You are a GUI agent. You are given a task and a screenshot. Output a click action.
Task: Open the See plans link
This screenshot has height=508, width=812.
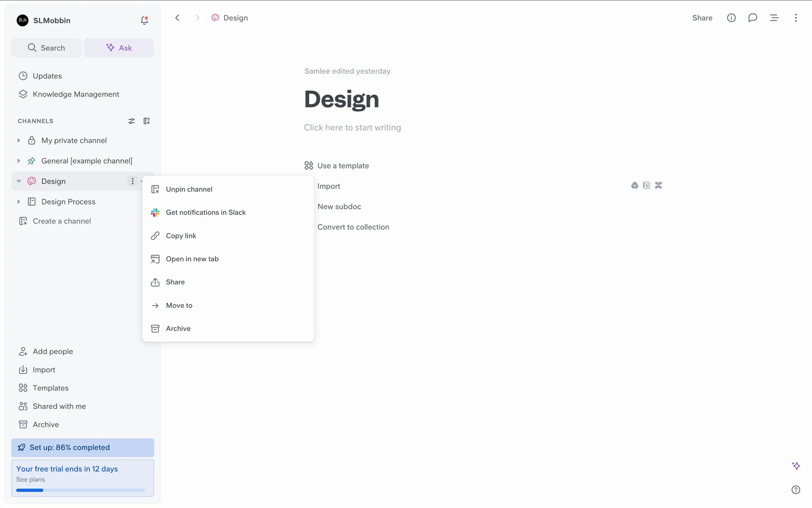tap(30, 480)
